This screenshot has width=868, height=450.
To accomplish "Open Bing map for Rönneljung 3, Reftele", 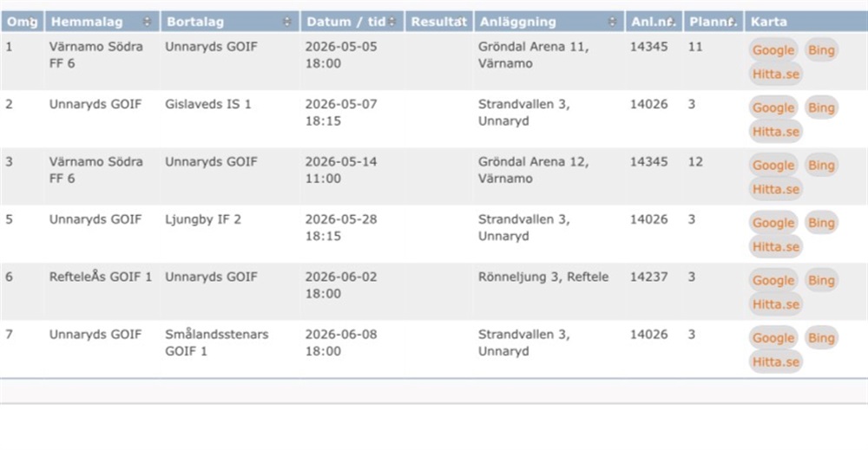I will tap(821, 281).
